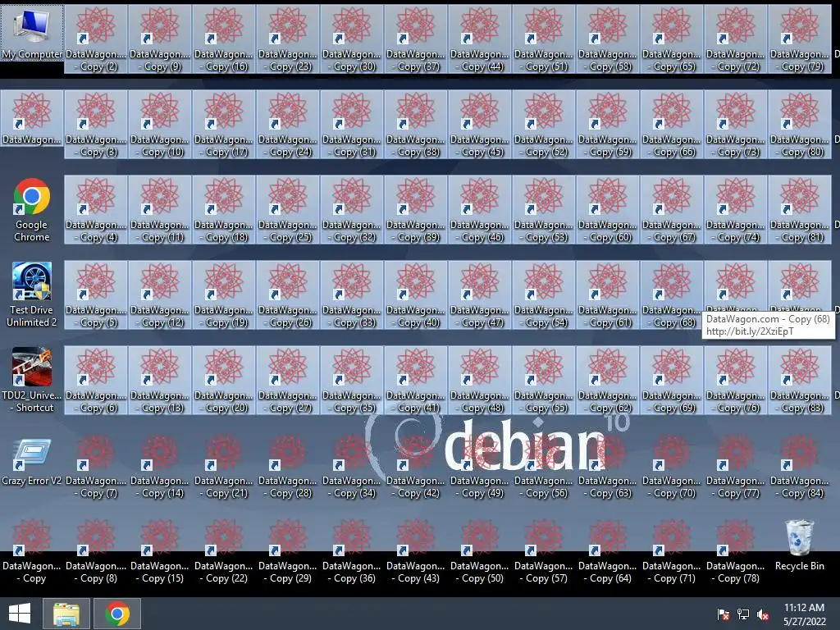This screenshot has width=840, height=630.
Task: Select the DataWagon - Copy (24) shortcut
Action: [x=288, y=125]
